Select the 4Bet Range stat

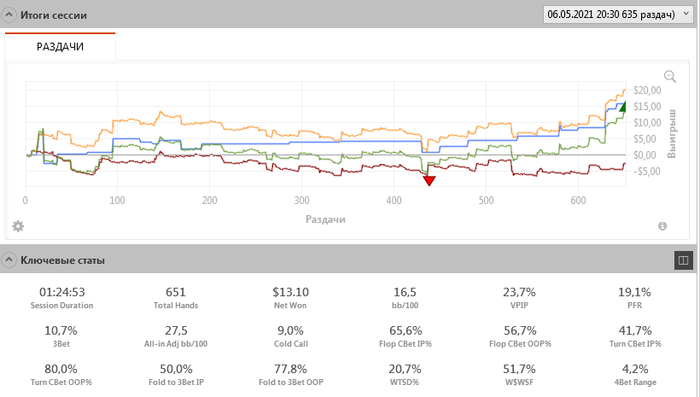635,374
